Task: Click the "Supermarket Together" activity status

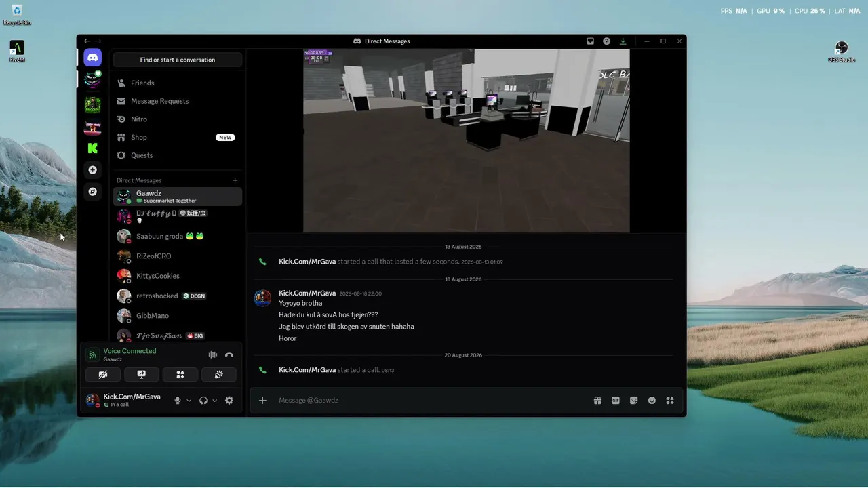Action: coord(170,201)
